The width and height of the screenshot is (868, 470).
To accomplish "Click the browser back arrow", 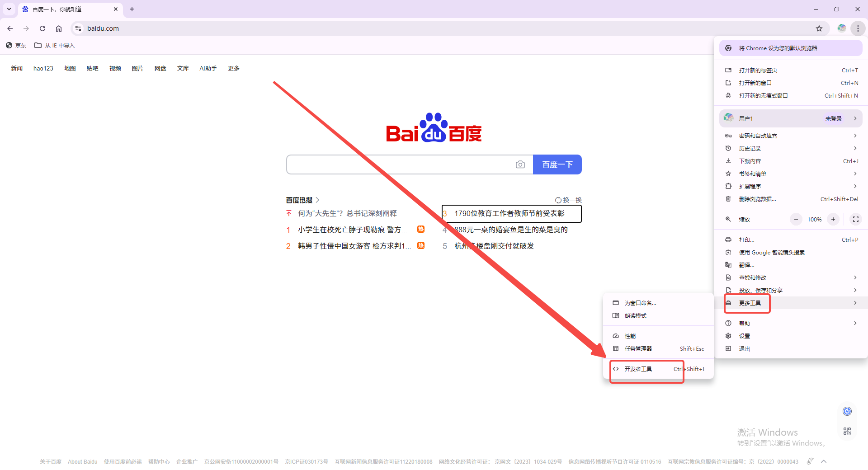I will (10, 28).
